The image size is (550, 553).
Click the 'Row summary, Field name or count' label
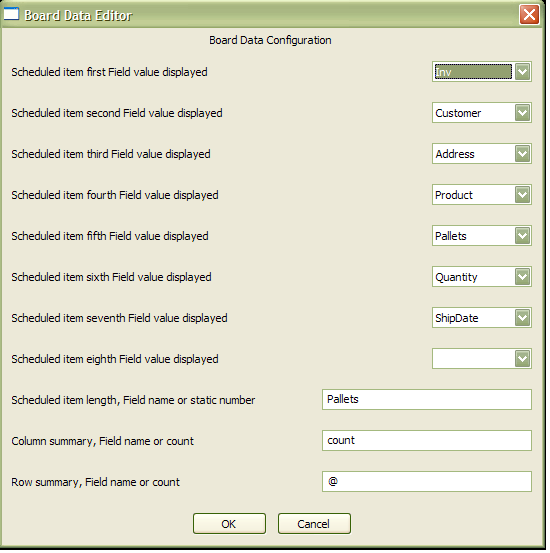95,482
